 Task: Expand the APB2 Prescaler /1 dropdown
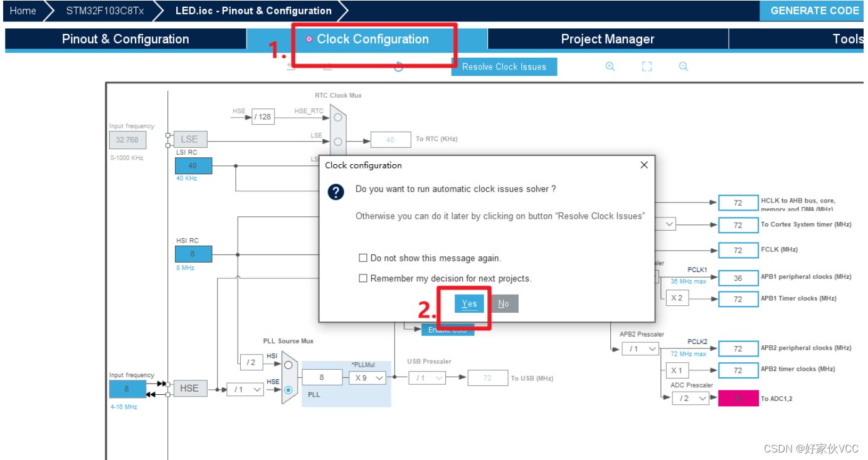tap(640, 348)
